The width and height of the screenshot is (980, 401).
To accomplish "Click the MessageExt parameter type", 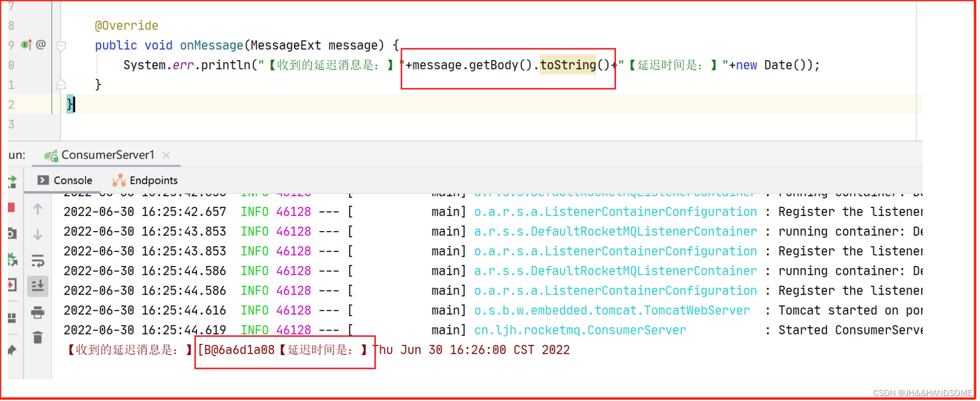I will [x=286, y=45].
